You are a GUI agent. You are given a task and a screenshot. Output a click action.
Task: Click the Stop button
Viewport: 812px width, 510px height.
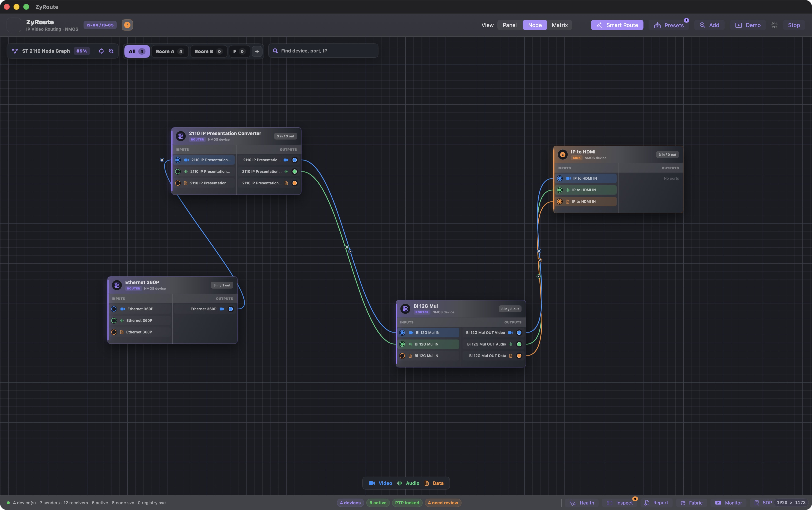793,25
